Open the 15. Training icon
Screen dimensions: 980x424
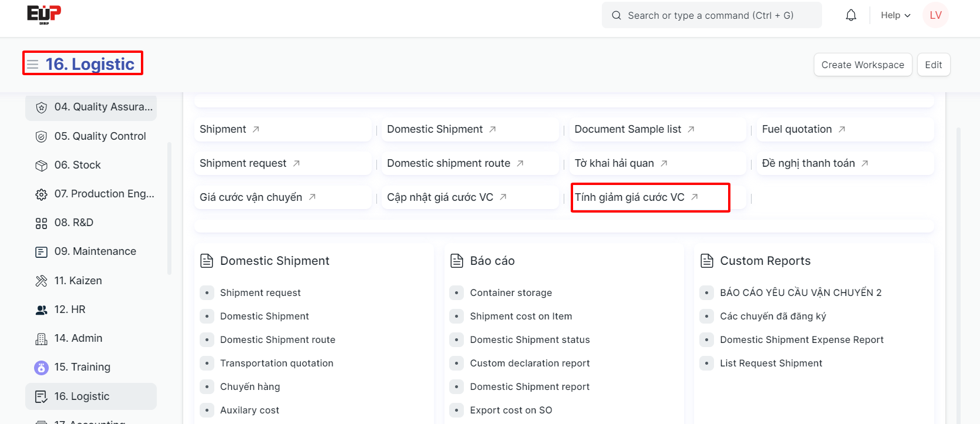[41, 368]
